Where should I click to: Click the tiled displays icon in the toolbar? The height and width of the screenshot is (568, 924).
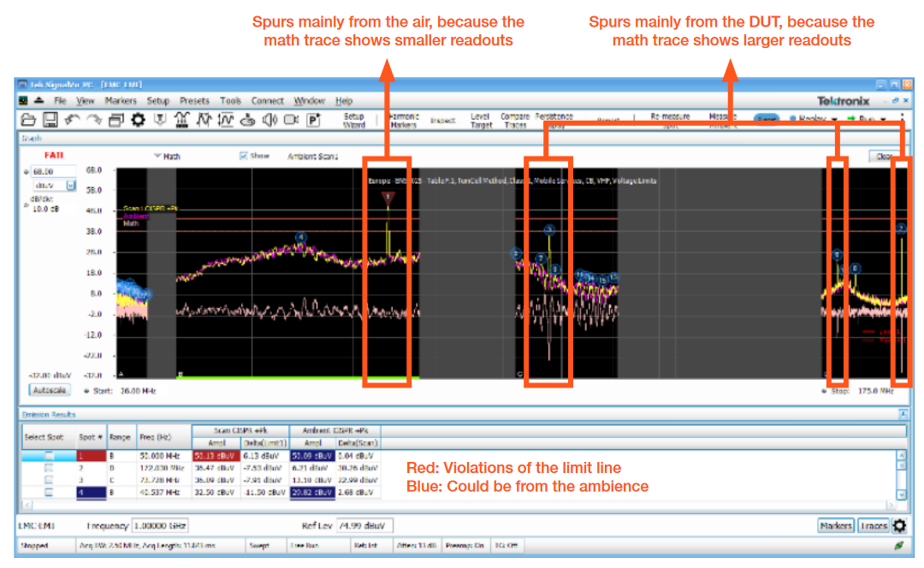pyautogui.click(x=115, y=120)
